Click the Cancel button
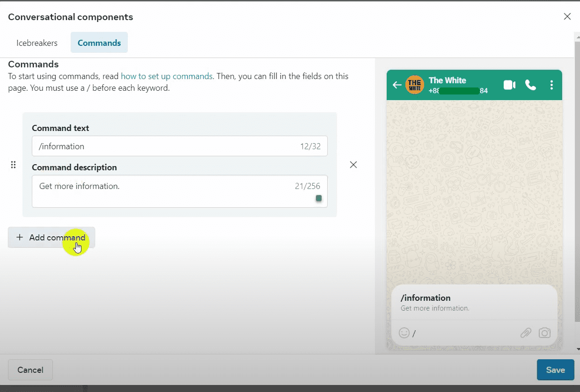The width and height of the screenshot is (580, 392). pyautogui.click(x=30, y=370)
